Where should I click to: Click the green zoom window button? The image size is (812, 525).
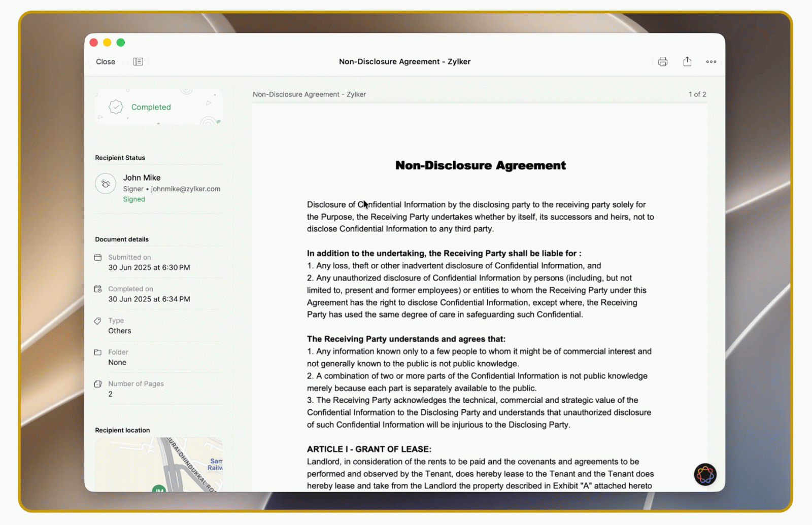[x=121, y=43]
